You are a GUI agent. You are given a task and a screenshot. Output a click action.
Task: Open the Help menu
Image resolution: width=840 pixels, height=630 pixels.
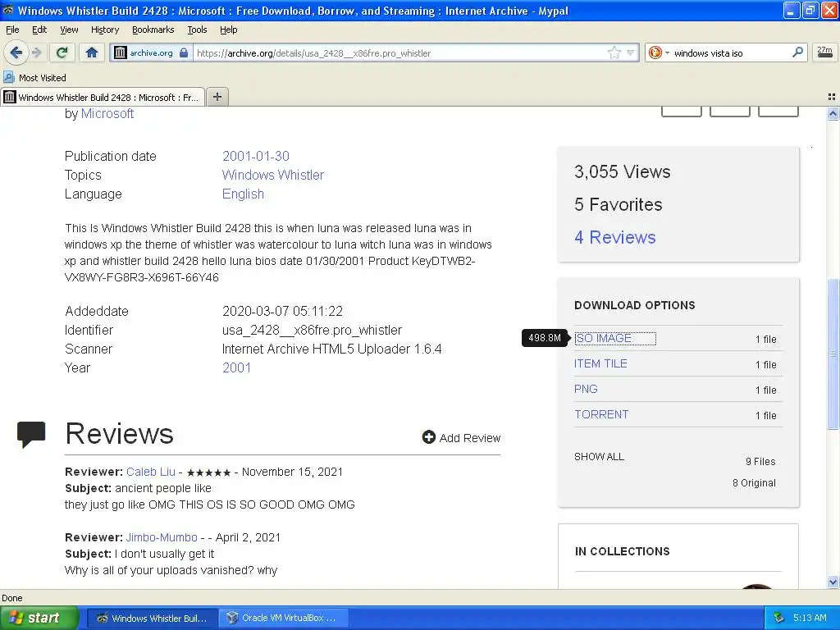[x=228, y=30]
